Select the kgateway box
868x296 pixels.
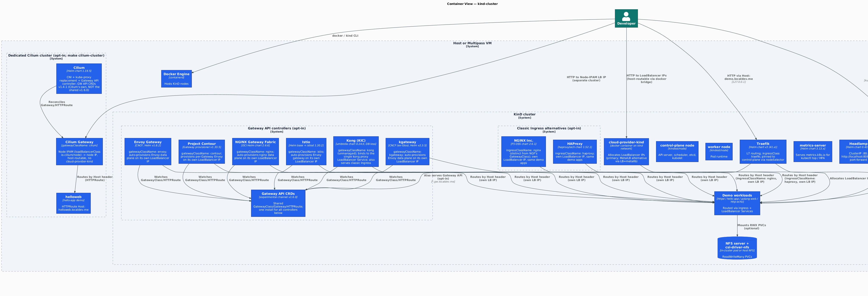point(407,152)
